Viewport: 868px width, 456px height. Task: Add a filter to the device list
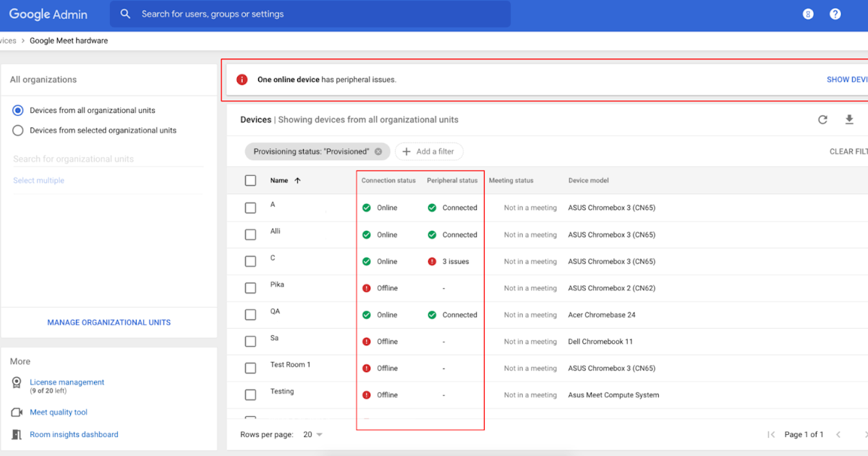tap(429, 151)
